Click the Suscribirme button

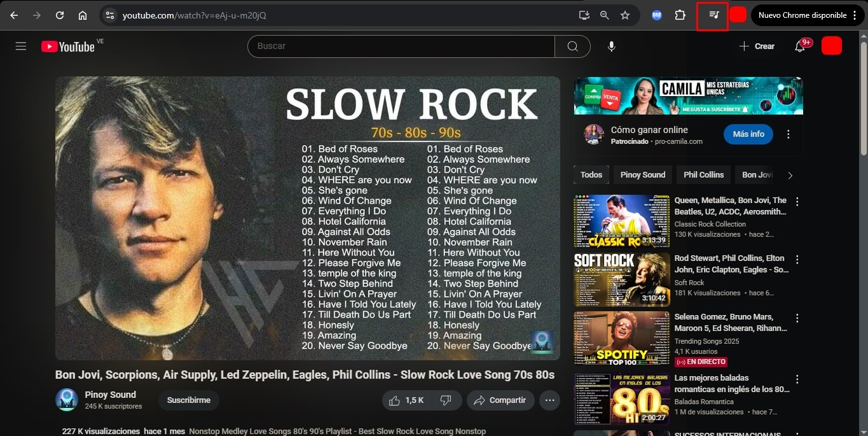189,400
